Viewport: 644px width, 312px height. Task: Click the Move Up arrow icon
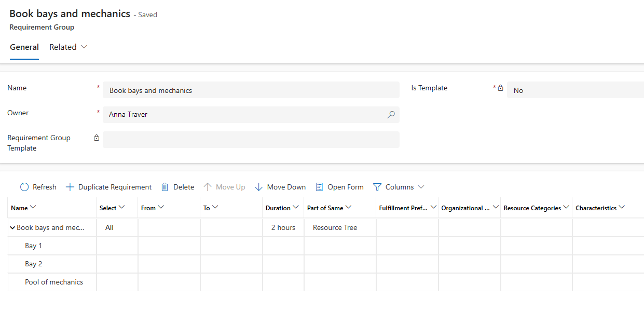[x=208, y=187]
